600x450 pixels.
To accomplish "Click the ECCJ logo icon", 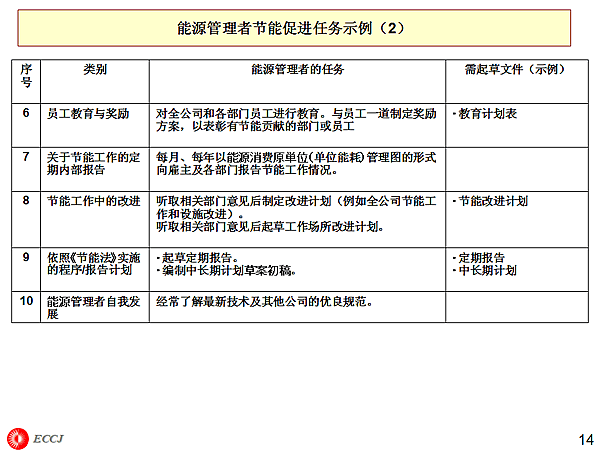I will [18, 438].
